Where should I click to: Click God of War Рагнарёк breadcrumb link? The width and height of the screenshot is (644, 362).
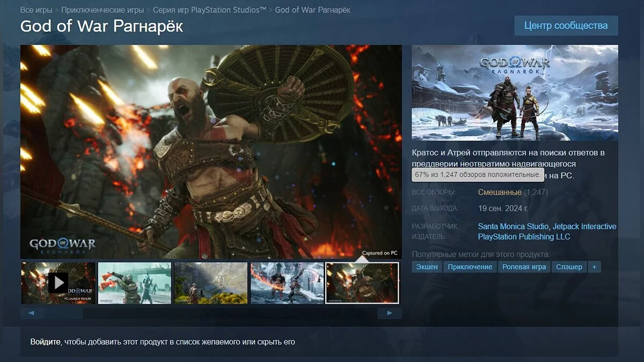[x=313, y=10]
